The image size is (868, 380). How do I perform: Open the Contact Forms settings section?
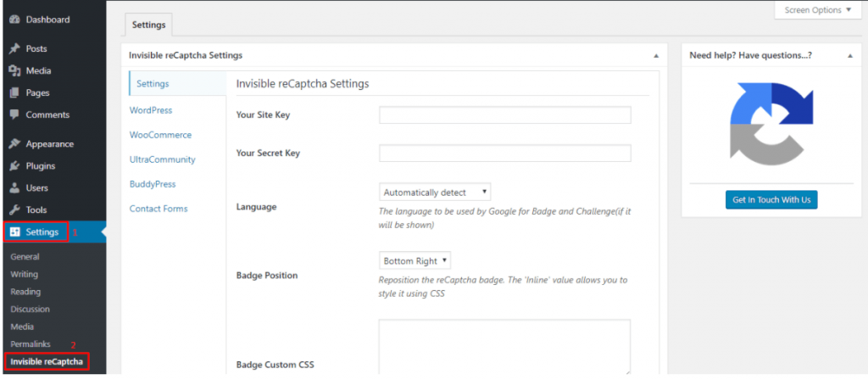click(159, 209)
